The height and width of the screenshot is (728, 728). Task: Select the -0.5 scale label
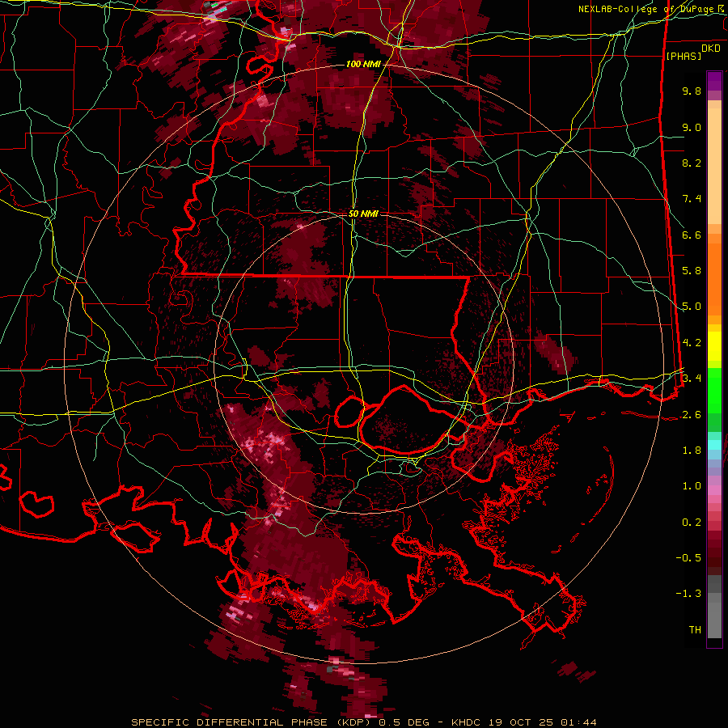[x=688, y=557]
